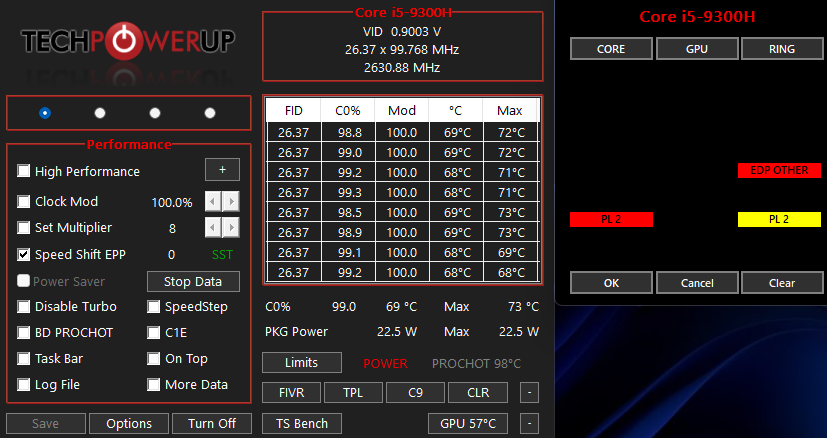Click CORE header in Limits window

coord(611,49)
